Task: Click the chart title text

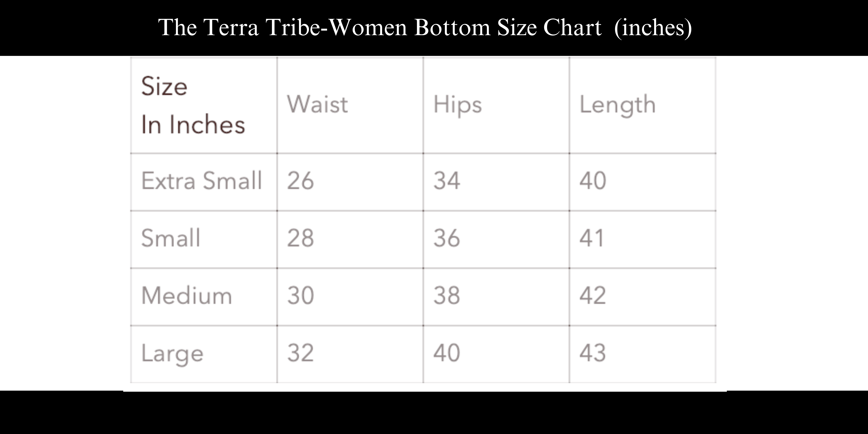Action: (x=425, y=27)
